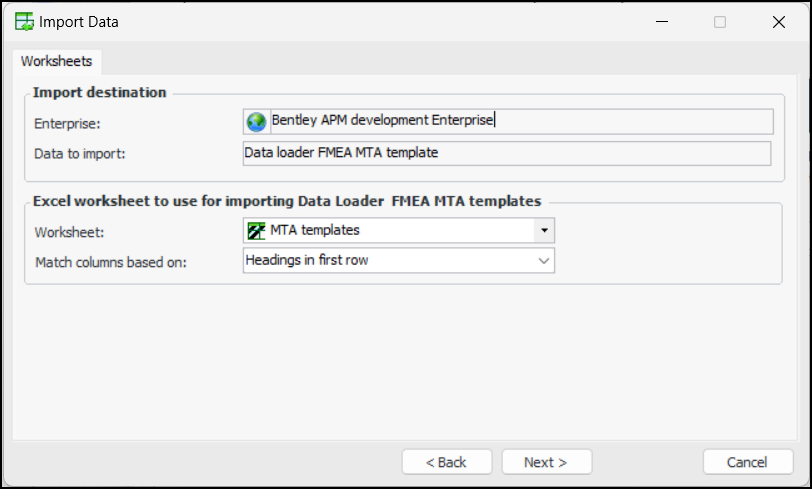
Task: Click the Bentley APM development Enterprise field
Action: (510, 121)
